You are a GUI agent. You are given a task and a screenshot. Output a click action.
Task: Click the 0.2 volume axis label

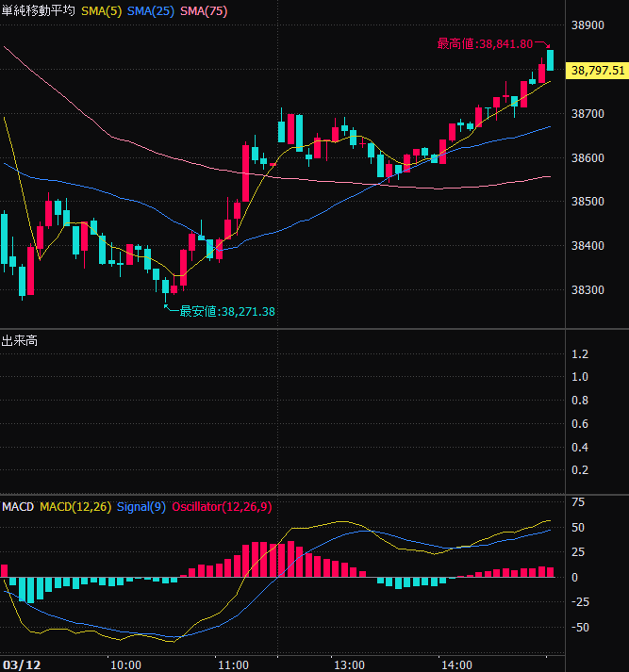point(580,470)
